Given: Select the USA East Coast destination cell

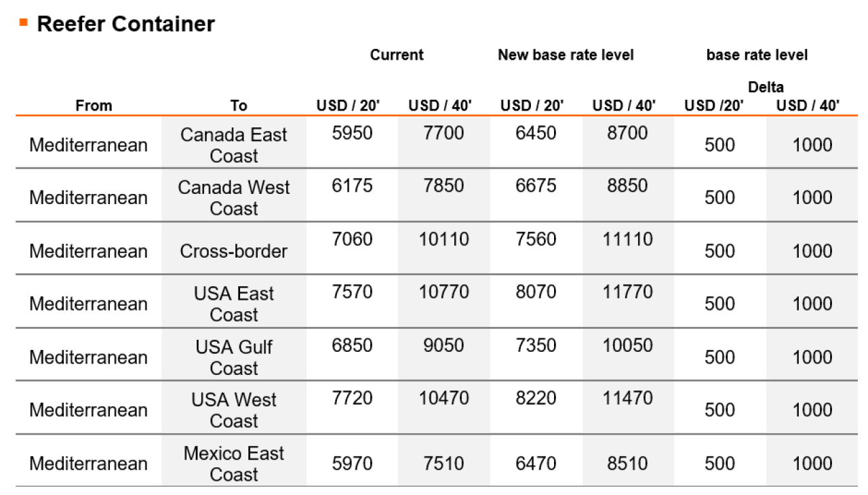Looking at the screenshot, I should click(234, 304).
